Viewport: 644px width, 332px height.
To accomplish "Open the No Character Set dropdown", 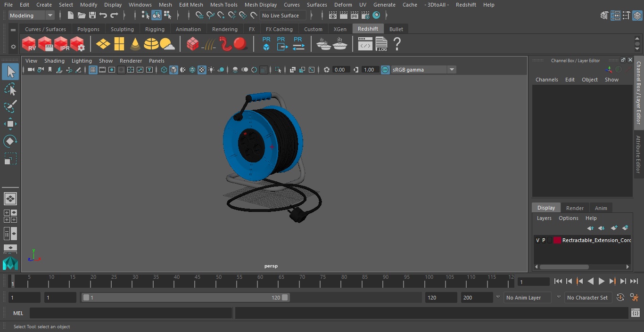I will [588, 298].
